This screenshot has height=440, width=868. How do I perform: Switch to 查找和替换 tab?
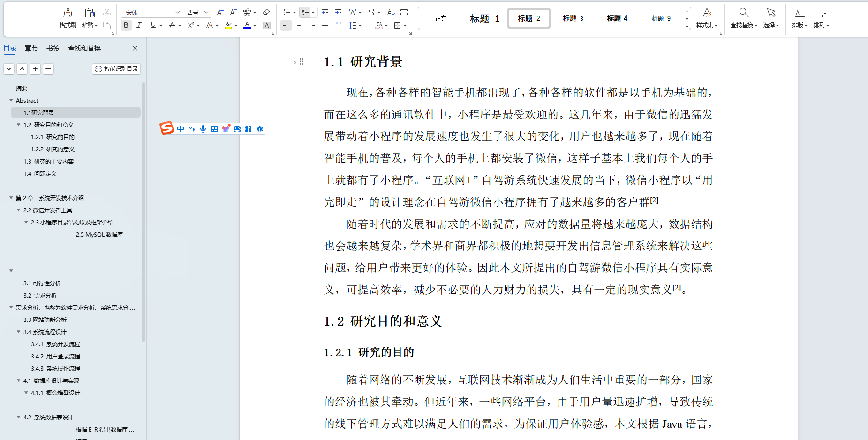click(x=84, y=48)
